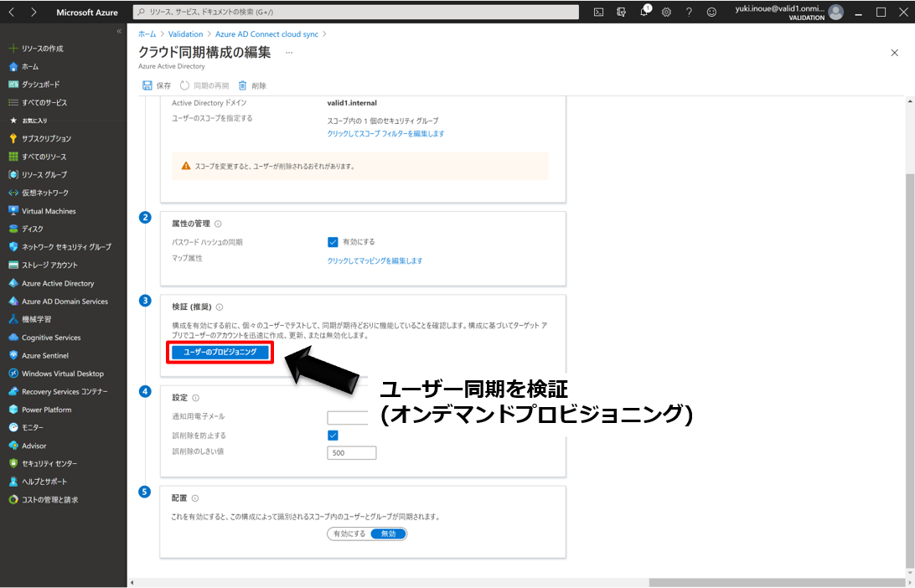Toggle 誤削除を防止する checkbox
915x588 pixels.
tap(333, 436)
